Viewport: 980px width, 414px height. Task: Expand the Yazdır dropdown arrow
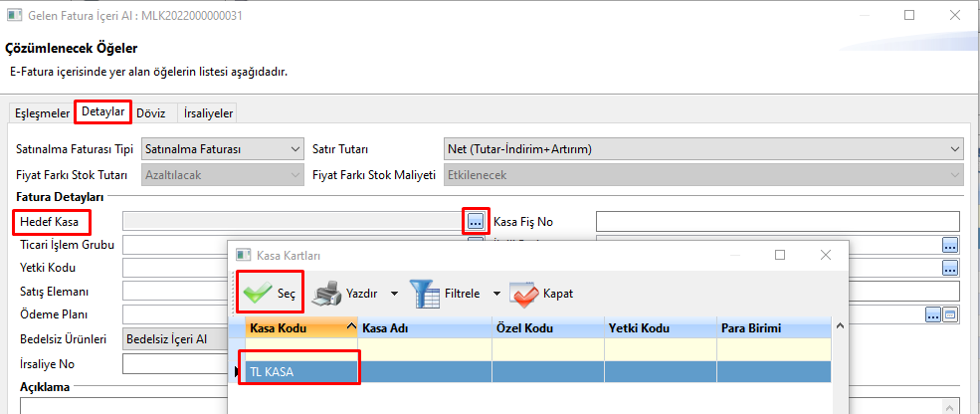[x=394, y=294]
